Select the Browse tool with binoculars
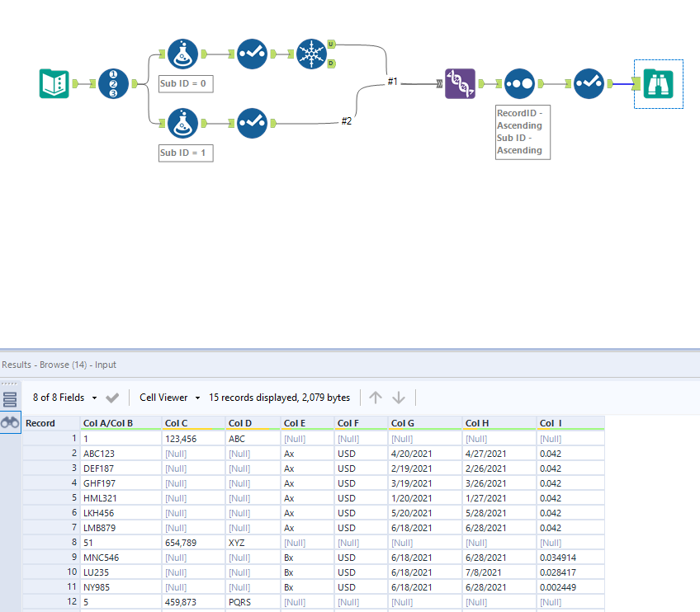This screenshot has height=612, width=700. coord(659,83)
